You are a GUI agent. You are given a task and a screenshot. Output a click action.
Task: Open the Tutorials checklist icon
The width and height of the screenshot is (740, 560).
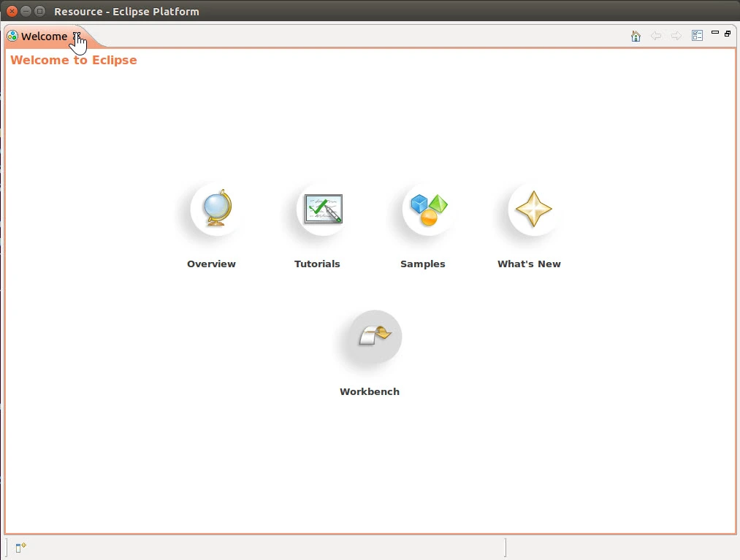pyautogui.click(x=323, y=209)
